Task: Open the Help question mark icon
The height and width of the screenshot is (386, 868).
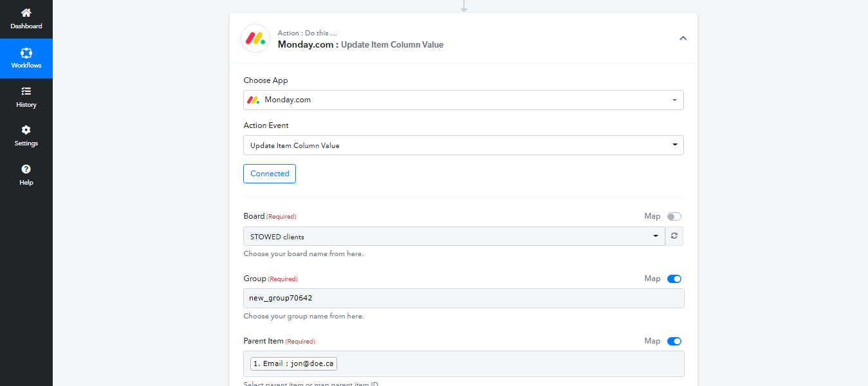Action: pos(26,169)
